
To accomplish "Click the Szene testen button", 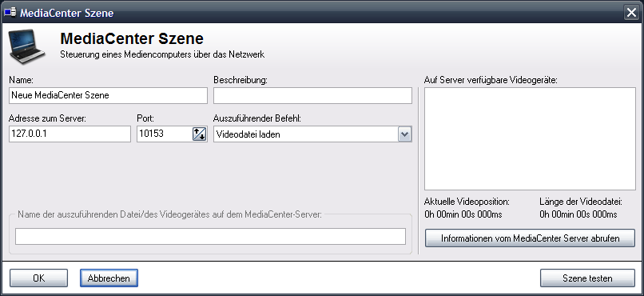I will pyautogui.click(x=587, y=278).
